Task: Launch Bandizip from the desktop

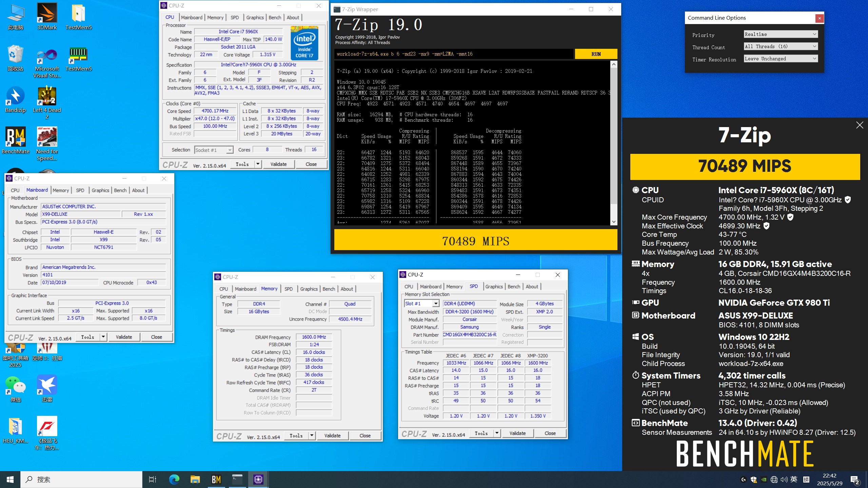Action: (x=15, y=99)
